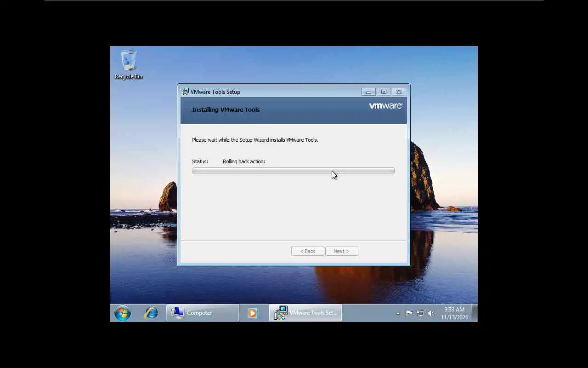Screen dimensions: 588x368
Task: Switch to the Computer taskbar window
Action: click(203, 313)
